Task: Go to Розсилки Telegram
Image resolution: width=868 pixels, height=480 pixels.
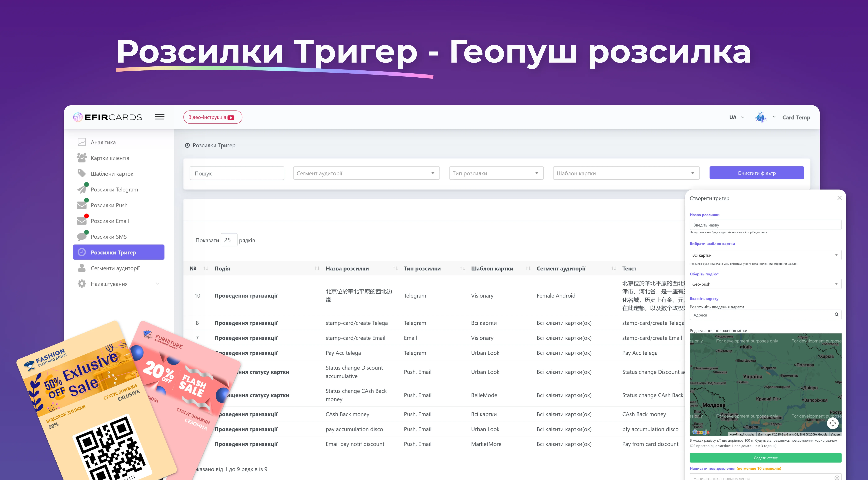Action: (114, 190)
